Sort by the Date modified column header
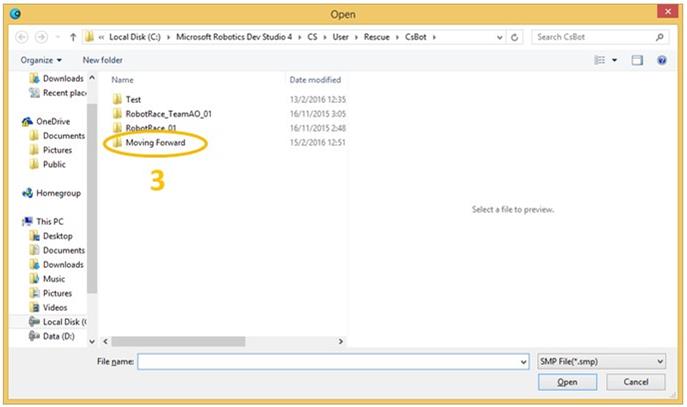687x407 pixels. point(315,80)
